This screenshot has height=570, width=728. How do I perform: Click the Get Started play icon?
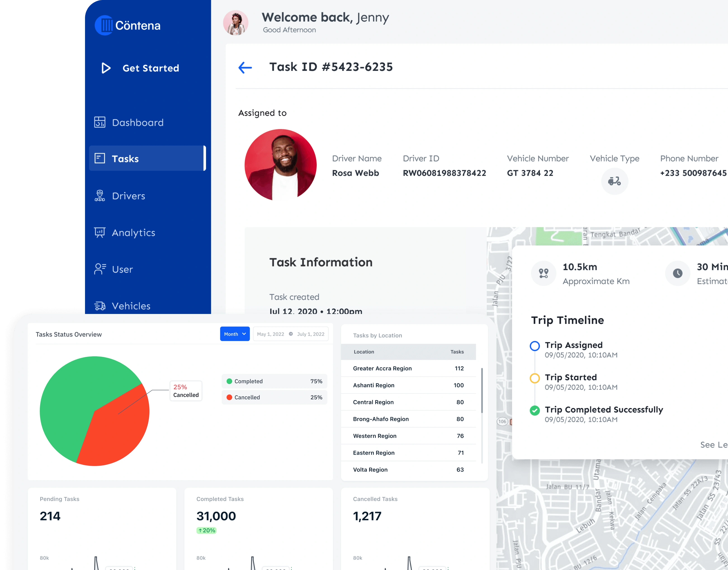(106, 68)
